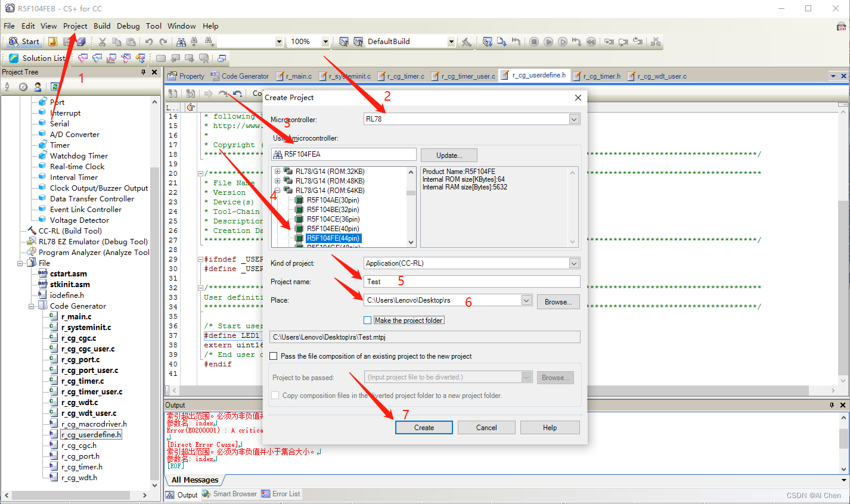Switch to the r_main.c tab
This screenshot has width=850, height=504.
coord(294,76)
